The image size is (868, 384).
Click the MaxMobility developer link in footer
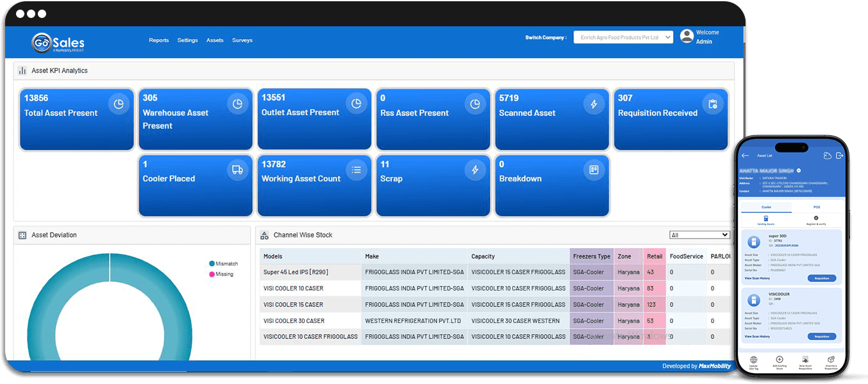click(x=715, y=366)
